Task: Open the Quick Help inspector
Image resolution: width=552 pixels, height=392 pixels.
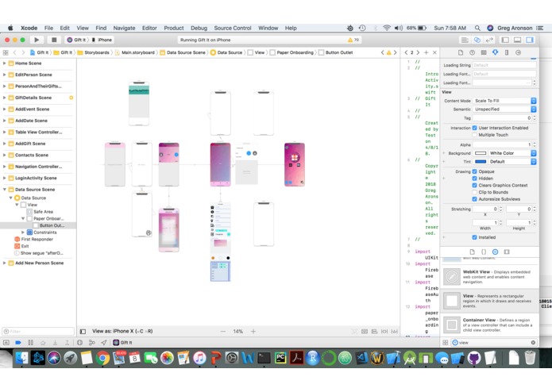Action: pyautogui.click(x=472, y=52)
